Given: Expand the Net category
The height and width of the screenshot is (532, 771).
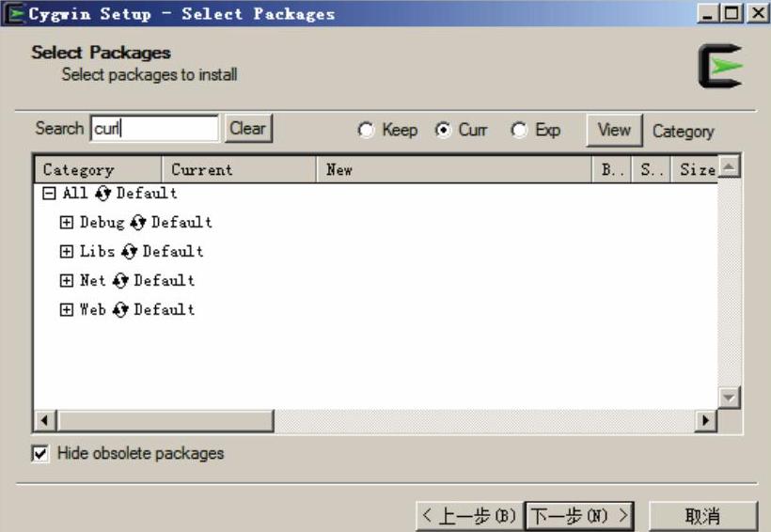Looking at the screenshot, I should pyautogui.click(x=67, y=280).
